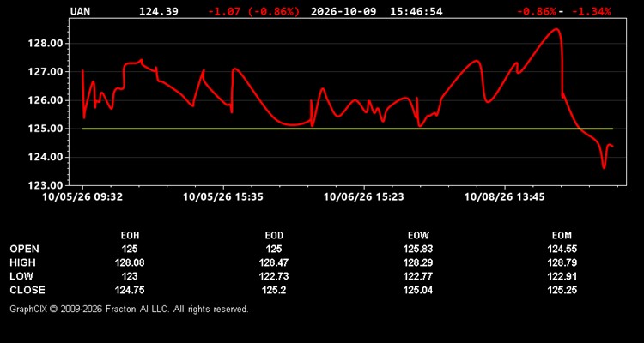Click the -1.07 (-0.86%) change value

[x=254, y=11]
